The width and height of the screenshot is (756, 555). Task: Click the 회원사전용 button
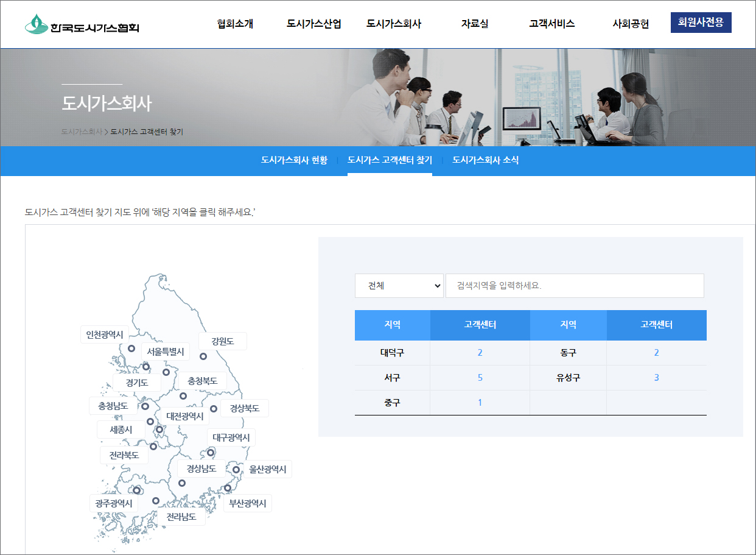coord(701,23)
